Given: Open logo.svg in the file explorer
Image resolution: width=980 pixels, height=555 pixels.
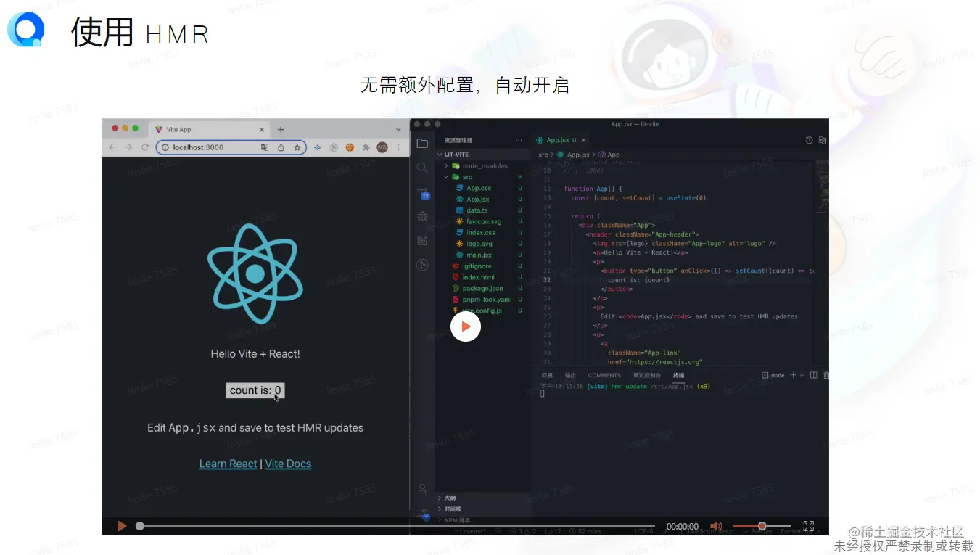Looking at the screenshot, I should point(483,244).
